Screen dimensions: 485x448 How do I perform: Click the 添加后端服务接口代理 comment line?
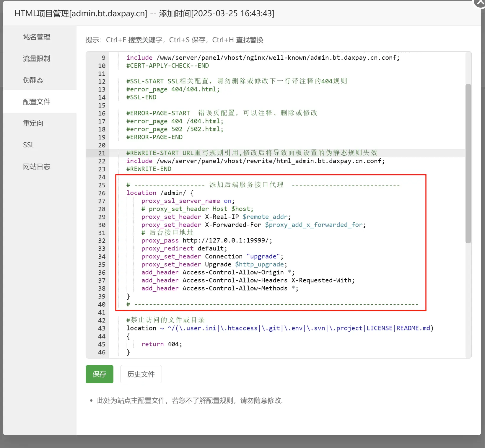click(263, 185)
